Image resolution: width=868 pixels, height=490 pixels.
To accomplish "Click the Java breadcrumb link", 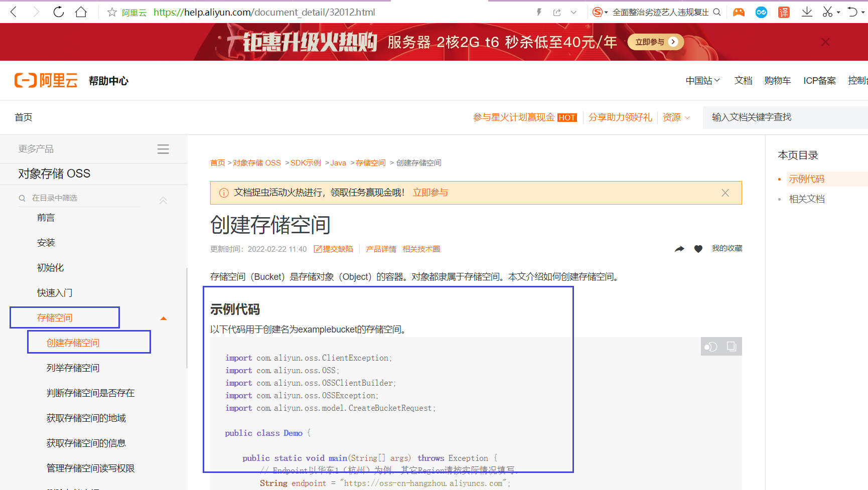I will 338,162.
